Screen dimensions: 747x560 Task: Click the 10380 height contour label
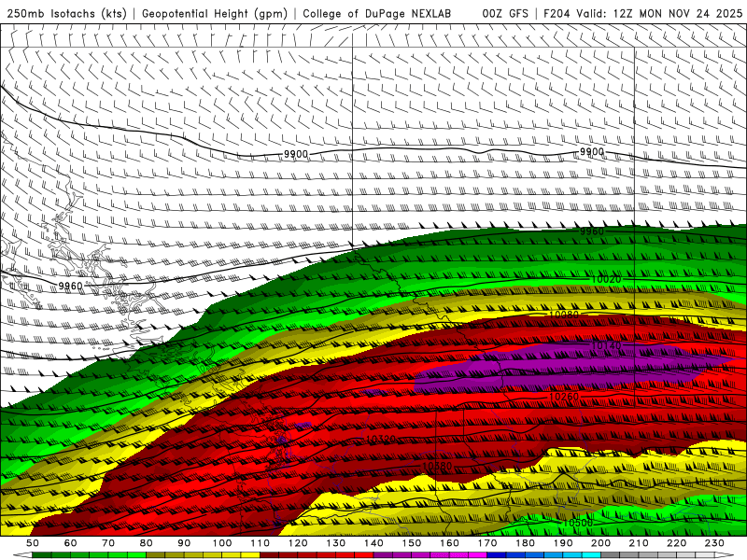point(437,466)
